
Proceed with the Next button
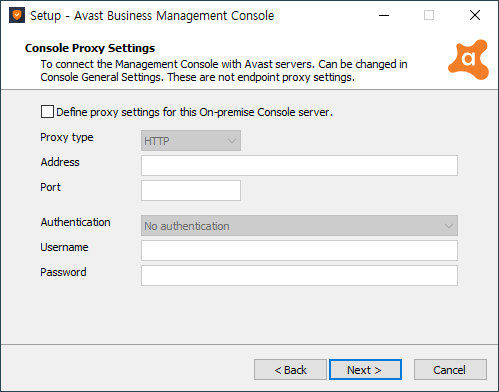click(365, 370)
